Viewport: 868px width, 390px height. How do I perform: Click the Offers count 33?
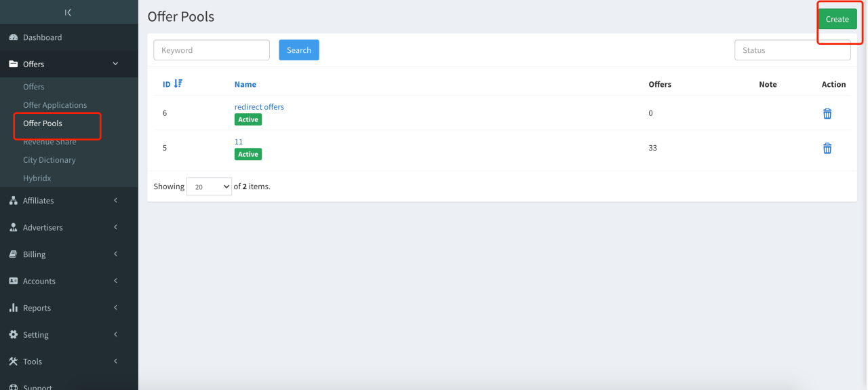point(653,148)
